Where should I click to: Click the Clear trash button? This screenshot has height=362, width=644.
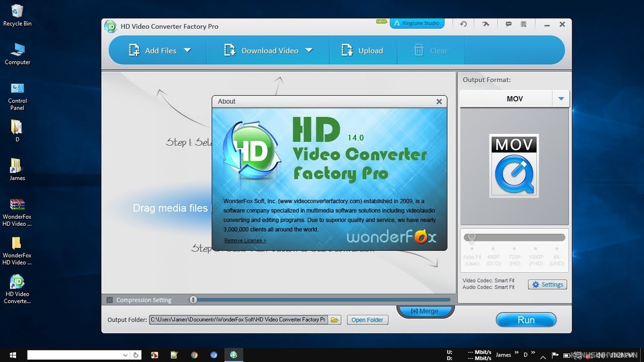431,50
